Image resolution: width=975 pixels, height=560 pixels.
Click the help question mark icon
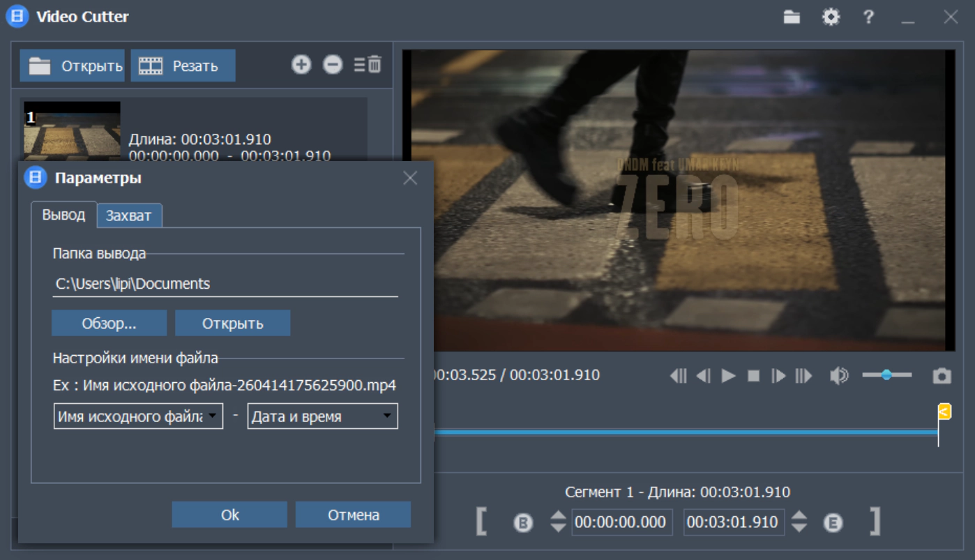[x=868, y=17]
